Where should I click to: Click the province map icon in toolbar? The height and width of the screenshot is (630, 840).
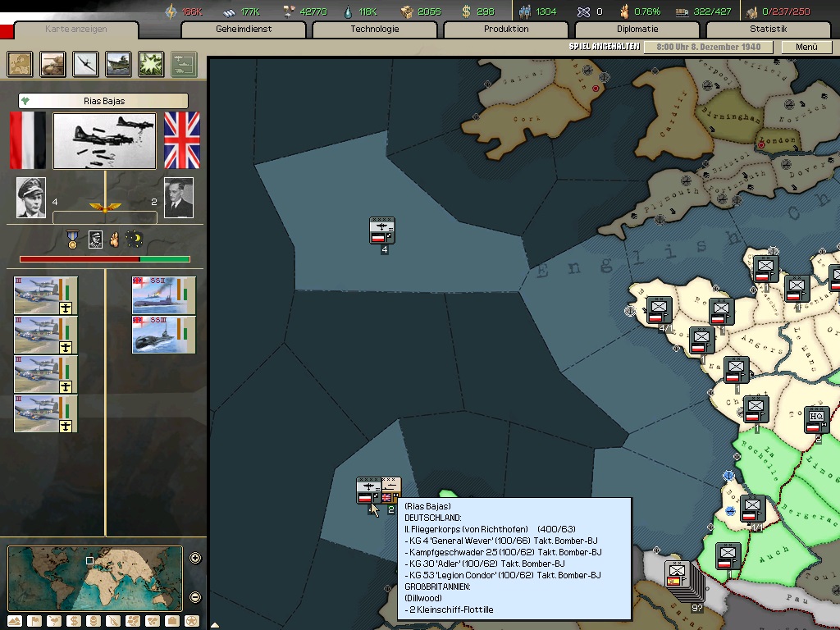point(21,63)
